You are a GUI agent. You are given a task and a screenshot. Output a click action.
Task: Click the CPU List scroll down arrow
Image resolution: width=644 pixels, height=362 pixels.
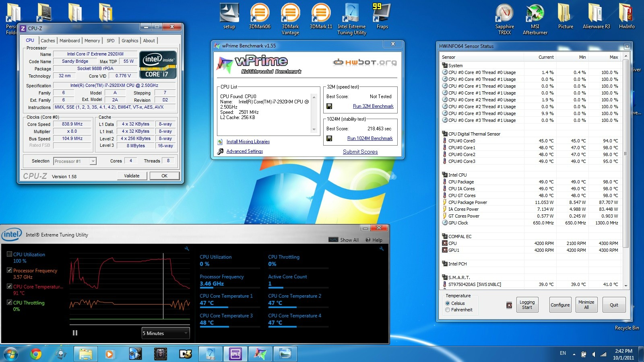(x=314, y=130)
